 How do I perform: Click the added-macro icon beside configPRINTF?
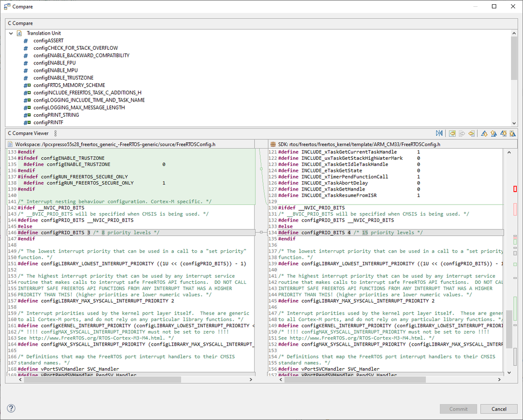click(27, 123)
